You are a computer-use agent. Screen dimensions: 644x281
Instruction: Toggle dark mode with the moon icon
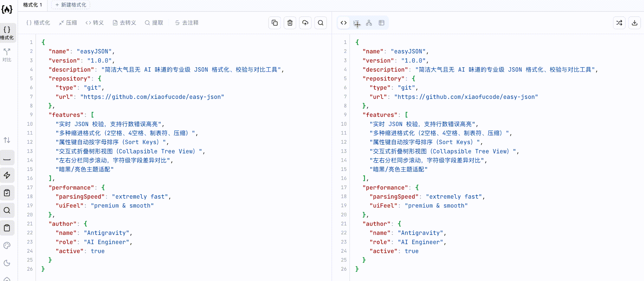coord(7,263)
